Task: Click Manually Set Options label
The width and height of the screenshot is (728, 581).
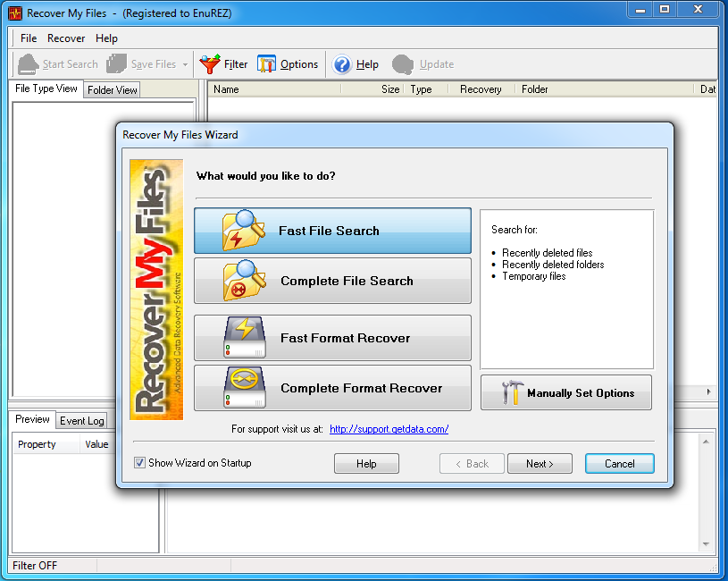Action: click(x=581, y=393)
